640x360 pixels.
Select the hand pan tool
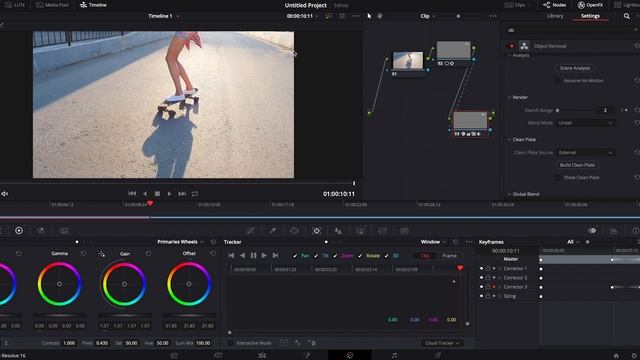pos(380,16)
